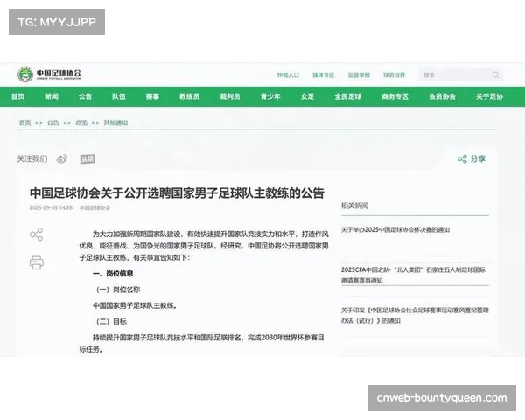Click 其他通知 in the breadcrumb
Image resolution: width=525 pixels, height=420 pixels.
pyautogui.click(x=115, y=123)
